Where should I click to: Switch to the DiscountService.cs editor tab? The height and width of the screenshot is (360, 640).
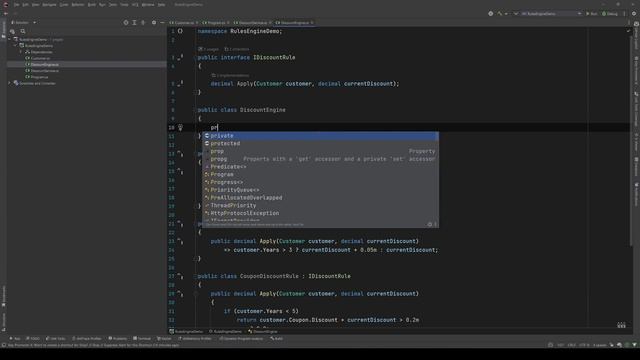(253, 22)
